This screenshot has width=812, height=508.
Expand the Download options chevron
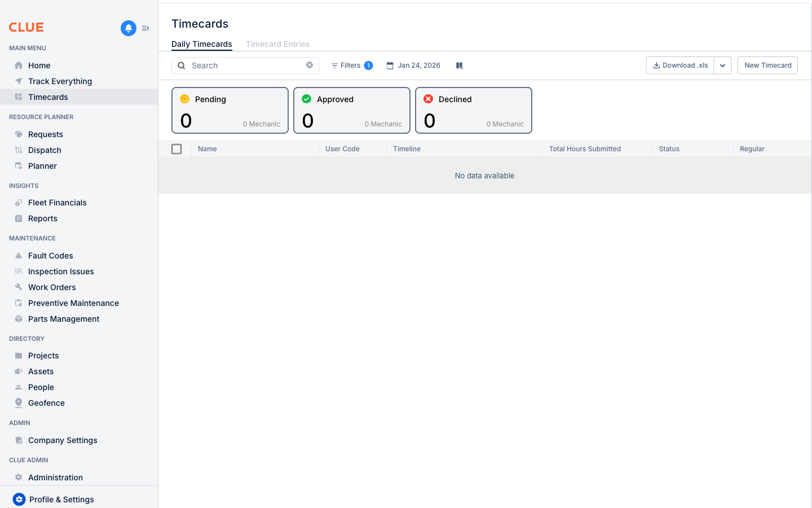tap(722, 65)
